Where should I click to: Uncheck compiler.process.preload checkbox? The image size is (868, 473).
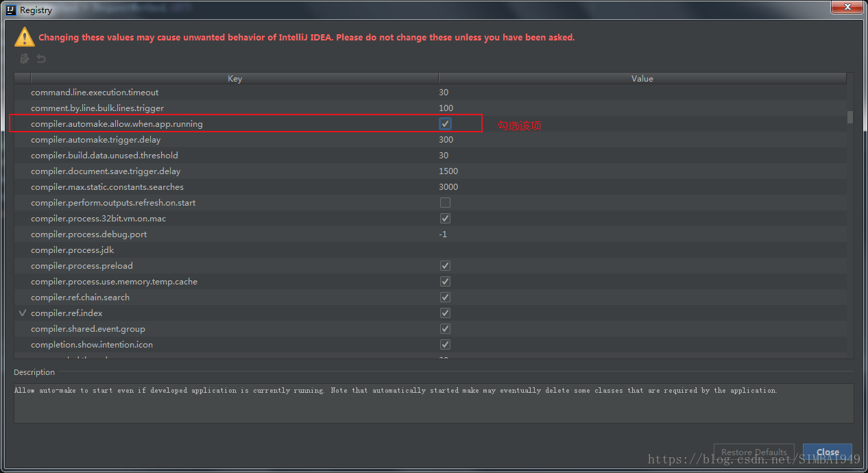tap(445, 265)
